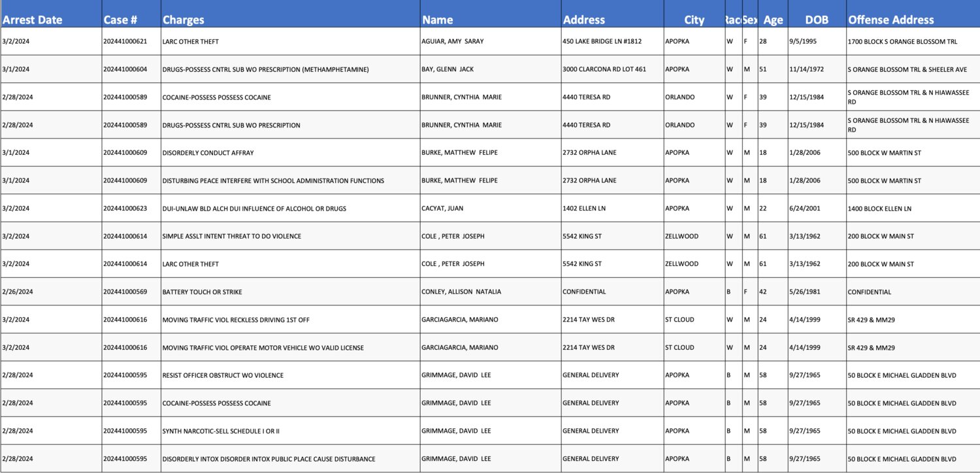Viewport: 980px width, 474px height.
Task: Click DISORDERLY INTOX PUBLIC PLACE CAUSE DISTURBANCE charge
Action: pos(269,459)
